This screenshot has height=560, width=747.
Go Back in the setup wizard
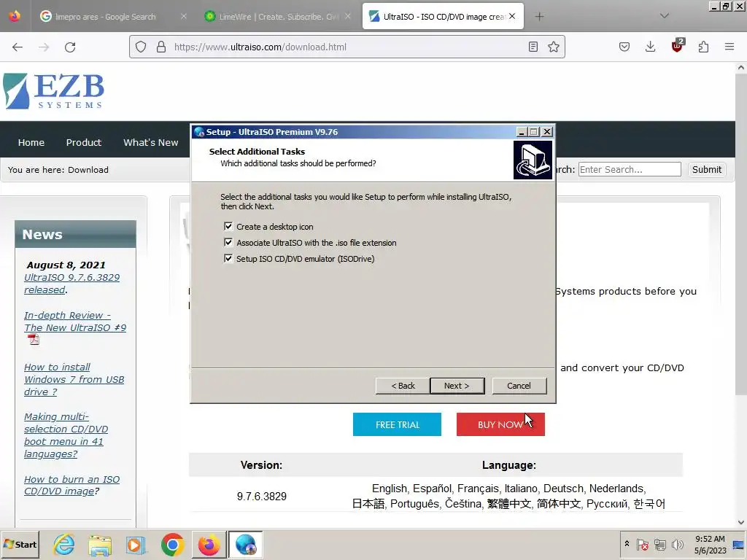click(x=403, y=386)
